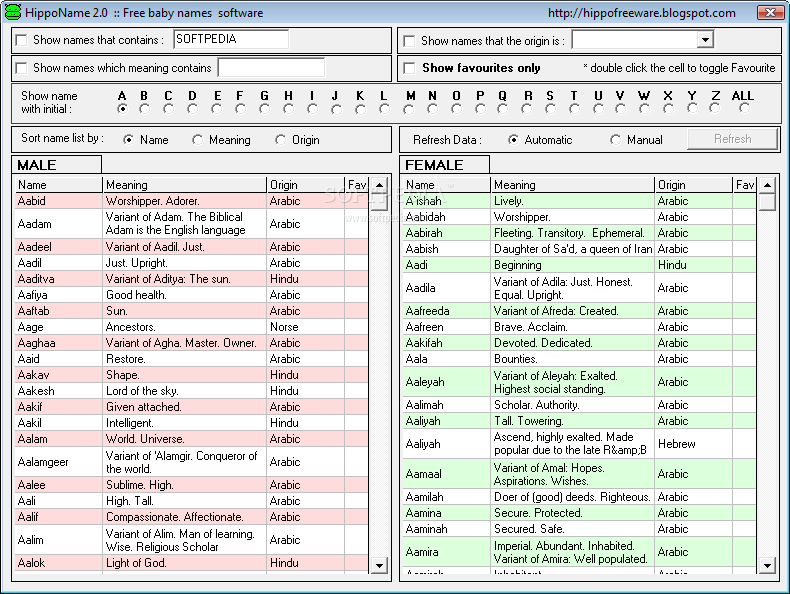This screenshot has width=790, height=594.
Task: Enable 'Show names that contains' checkbox
Action: pos(22,40)
